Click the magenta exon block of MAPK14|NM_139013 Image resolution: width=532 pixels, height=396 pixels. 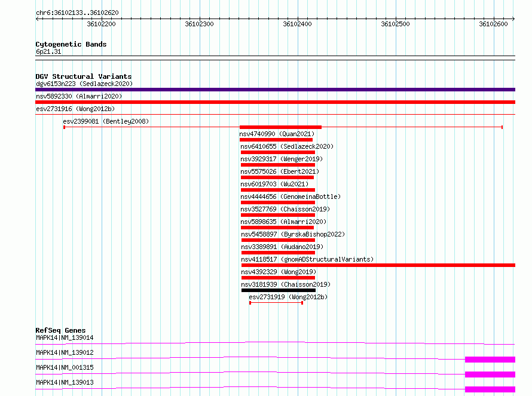(490, 389)
